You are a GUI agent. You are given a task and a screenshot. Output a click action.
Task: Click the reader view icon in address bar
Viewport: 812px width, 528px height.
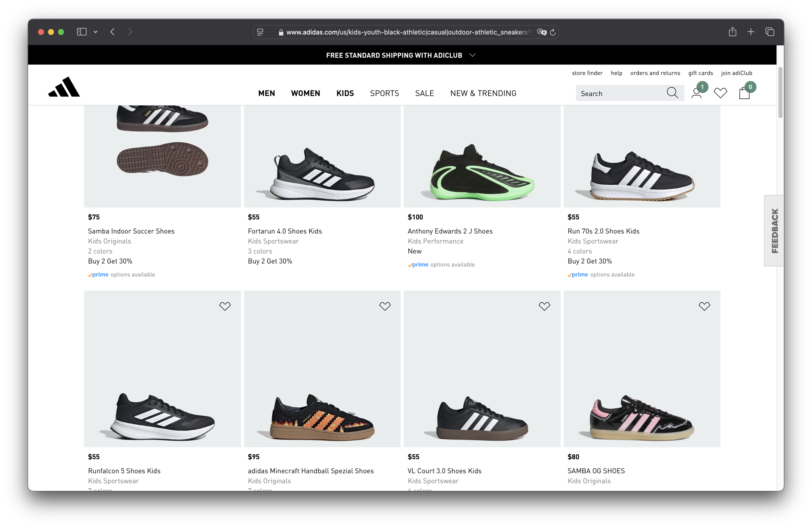point(260,32)
